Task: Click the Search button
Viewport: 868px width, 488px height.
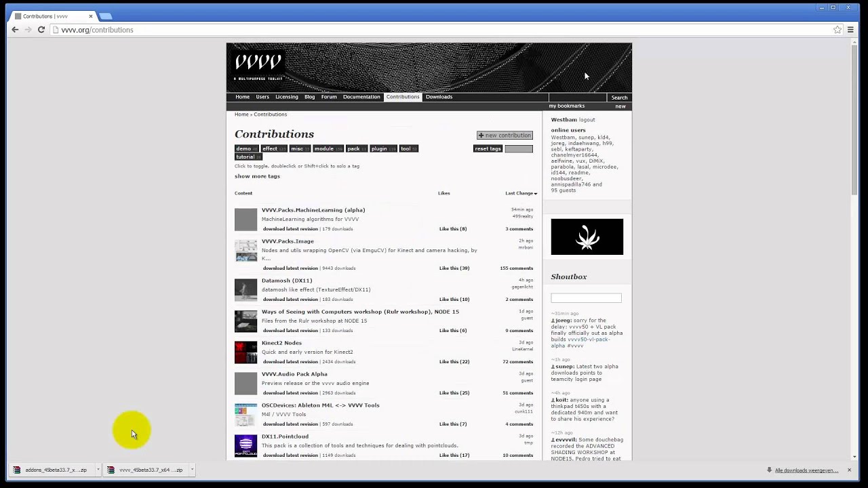Action: (x=619, y=98)
